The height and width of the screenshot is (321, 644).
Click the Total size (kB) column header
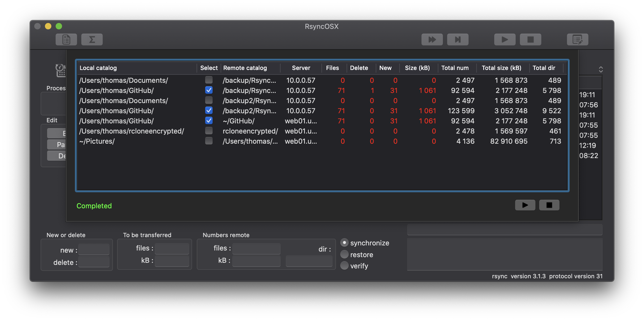[x=501, y=68]
